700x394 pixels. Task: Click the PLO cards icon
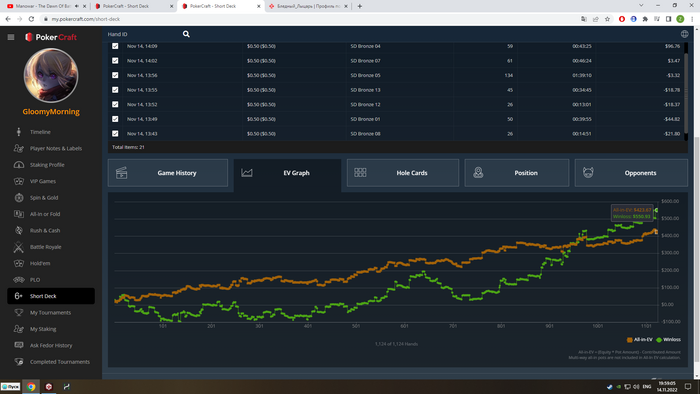click(x=19, y=280)
